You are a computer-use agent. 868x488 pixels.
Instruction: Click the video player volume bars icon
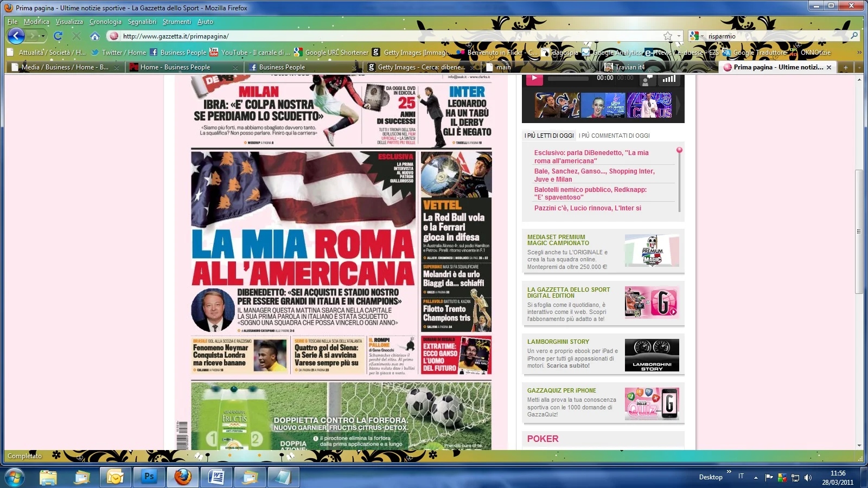pos(669,79)
